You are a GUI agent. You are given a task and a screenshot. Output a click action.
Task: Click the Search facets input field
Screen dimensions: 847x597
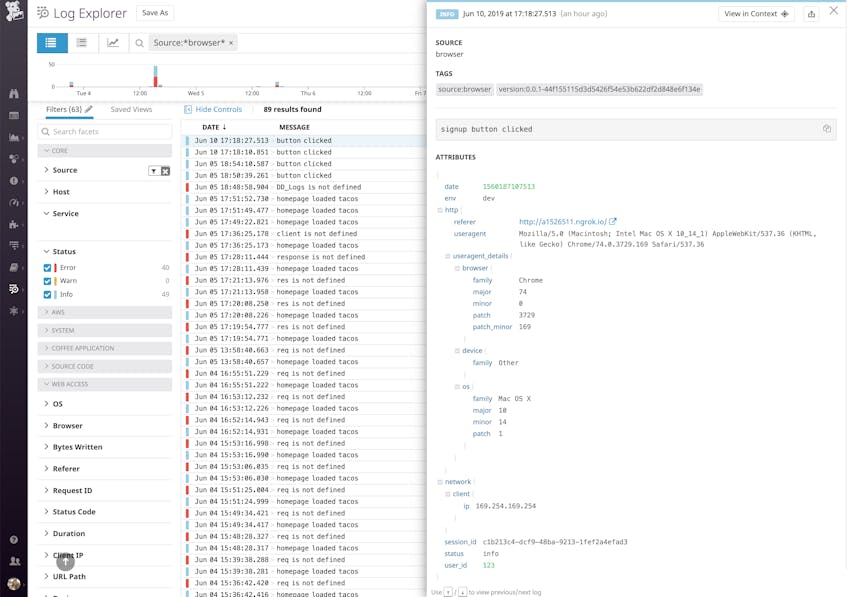pos(105,131)
